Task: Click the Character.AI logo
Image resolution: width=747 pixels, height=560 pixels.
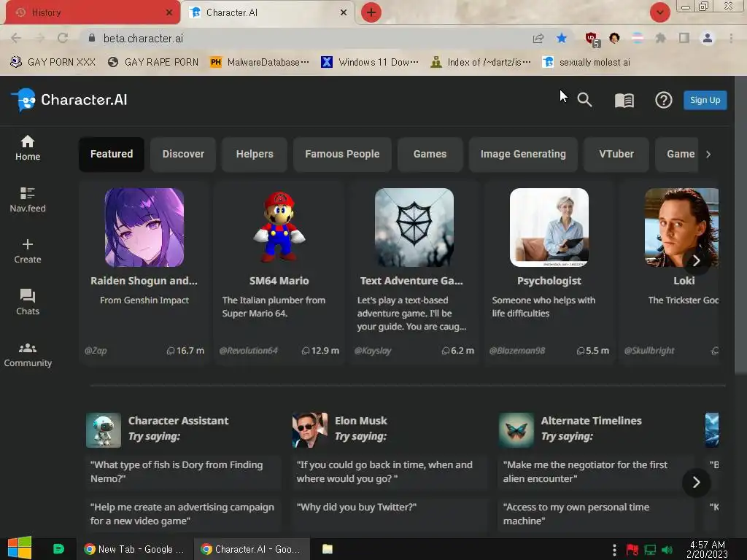Action: point(69,100)
